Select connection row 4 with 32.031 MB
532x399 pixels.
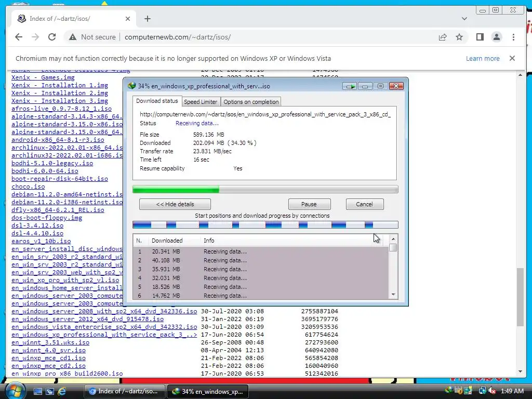tap(261, 278)
